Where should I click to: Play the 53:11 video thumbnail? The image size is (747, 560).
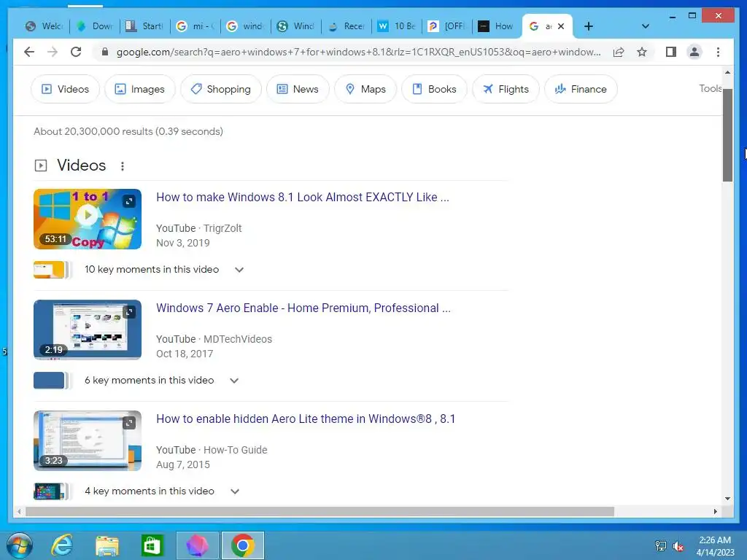pyautogui.click(x=88, y=219)
